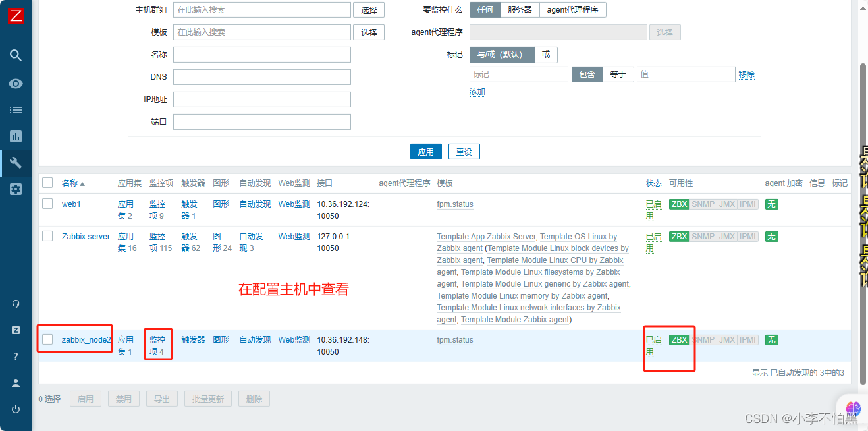Open Web监测 for zabbix_node2
868x431 pixels.
click(294, 340)
